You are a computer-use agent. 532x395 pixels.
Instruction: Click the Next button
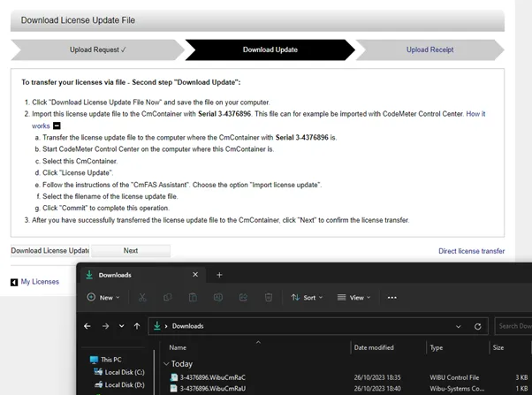(x=131, y=251)
